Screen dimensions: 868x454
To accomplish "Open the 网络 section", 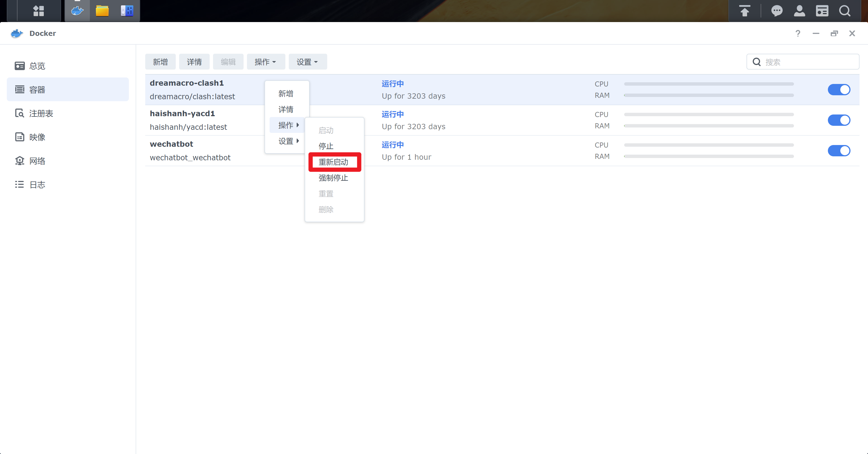I will (68, 161).
